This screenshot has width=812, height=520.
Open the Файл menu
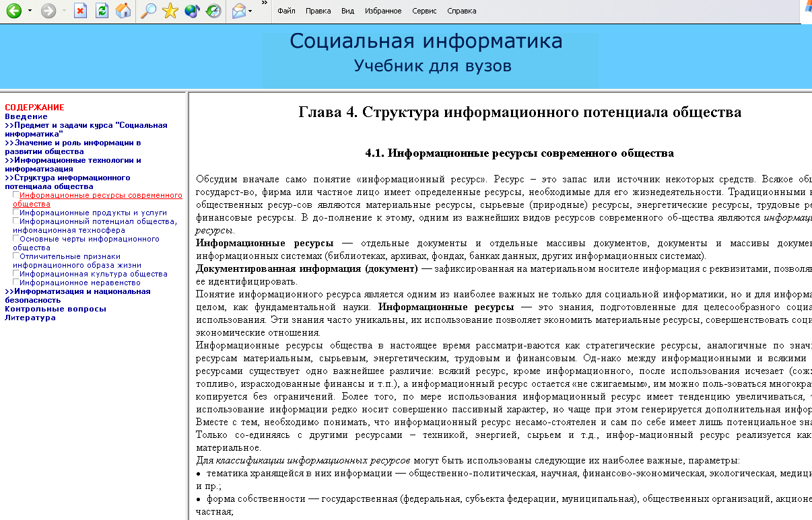point(286,11)
